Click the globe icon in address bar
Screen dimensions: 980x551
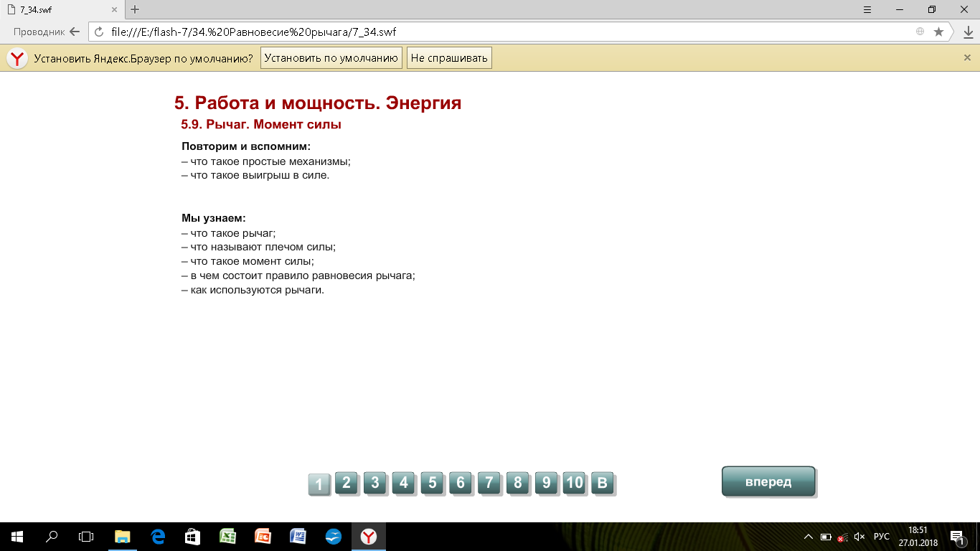click(920, 32)
